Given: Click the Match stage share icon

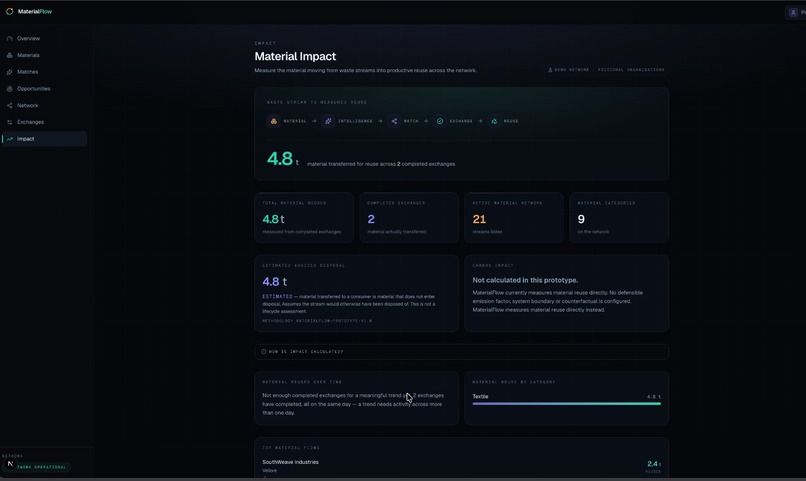Looking at the screenshot, I should 394,121.
